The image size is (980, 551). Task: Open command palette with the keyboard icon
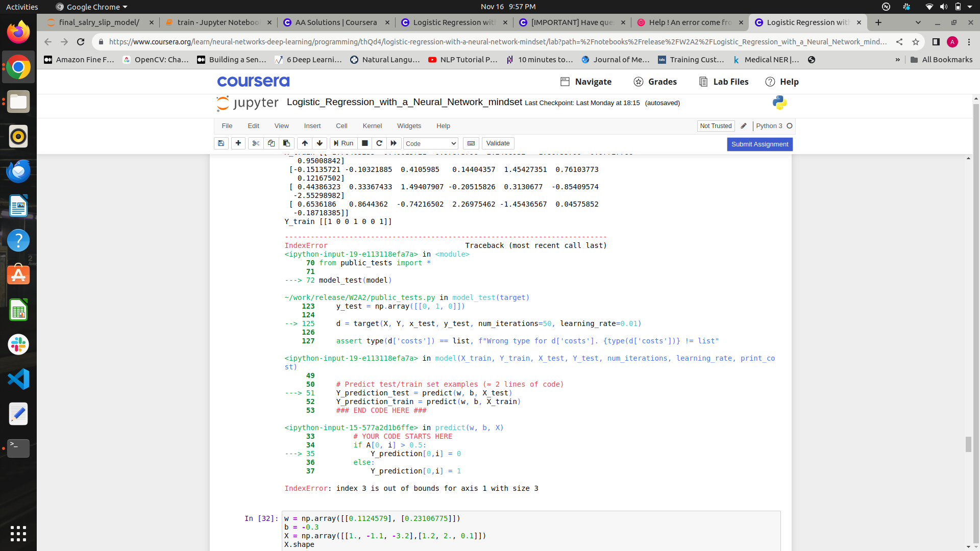click(x=471, y=143)
